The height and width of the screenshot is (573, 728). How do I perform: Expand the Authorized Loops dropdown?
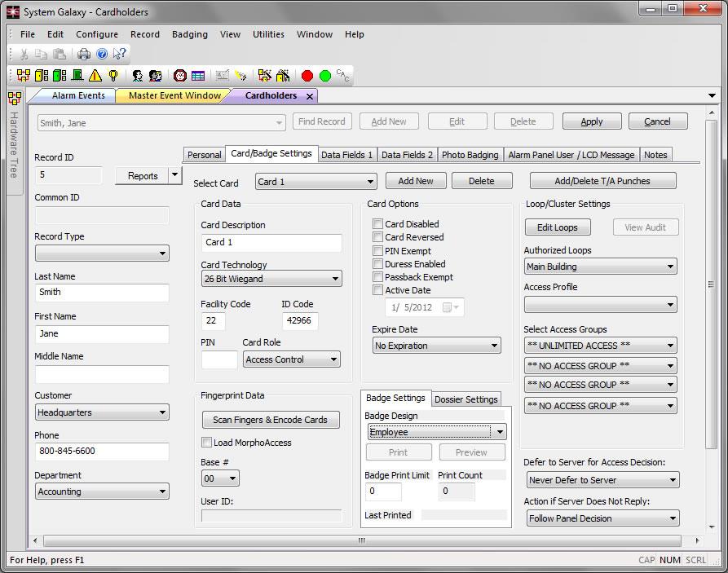tap(600, 267)
